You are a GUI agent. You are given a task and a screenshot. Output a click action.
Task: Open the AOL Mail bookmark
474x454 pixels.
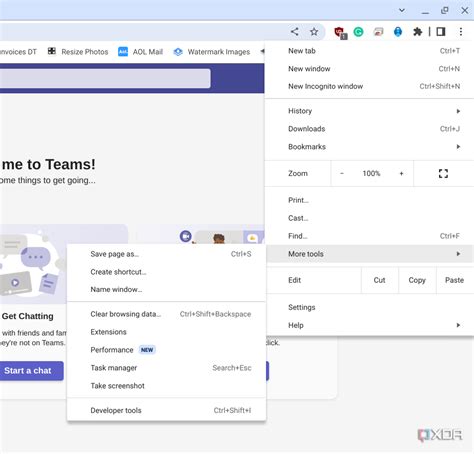pos(140,52)
